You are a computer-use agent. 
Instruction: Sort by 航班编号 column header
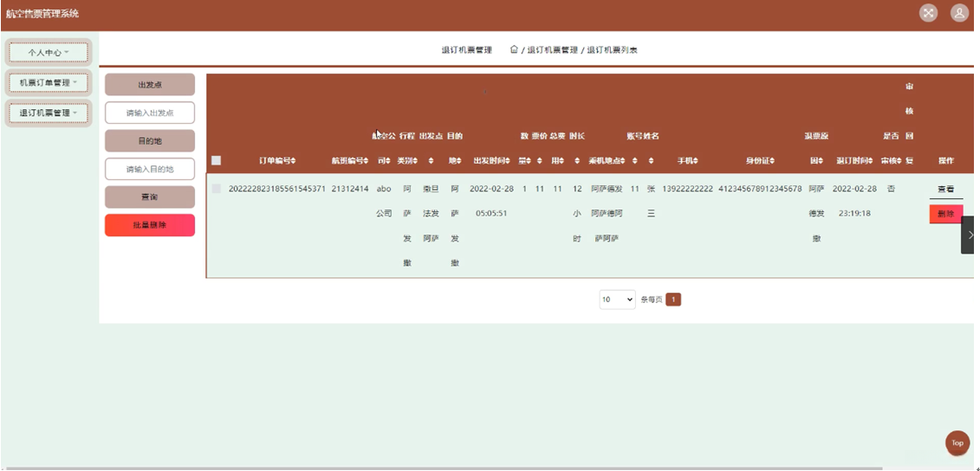[349, 160]
